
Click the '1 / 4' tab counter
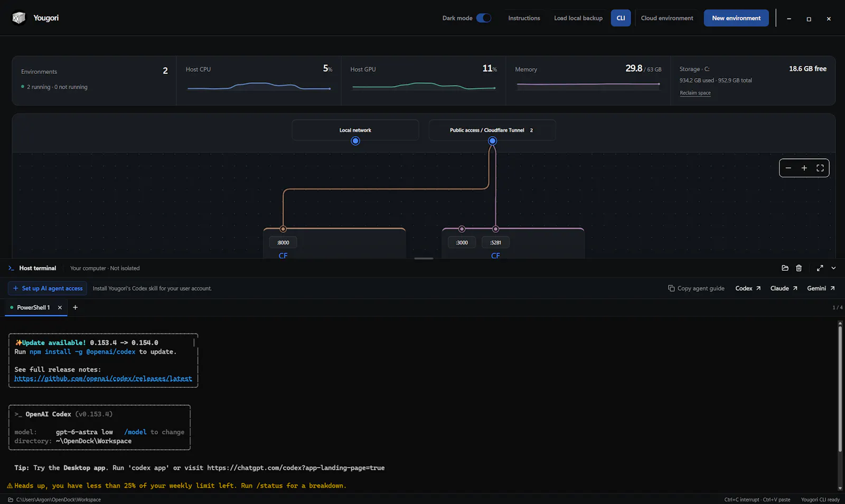[838, 308]
